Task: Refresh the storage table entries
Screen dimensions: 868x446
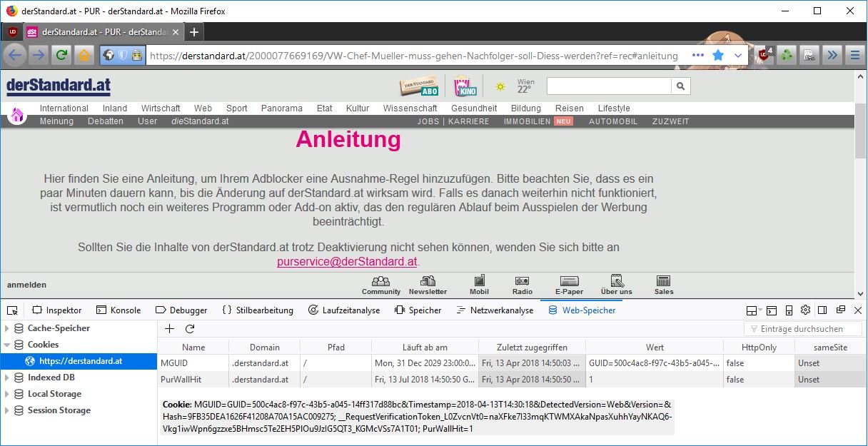Action: [x=190, y=329]
